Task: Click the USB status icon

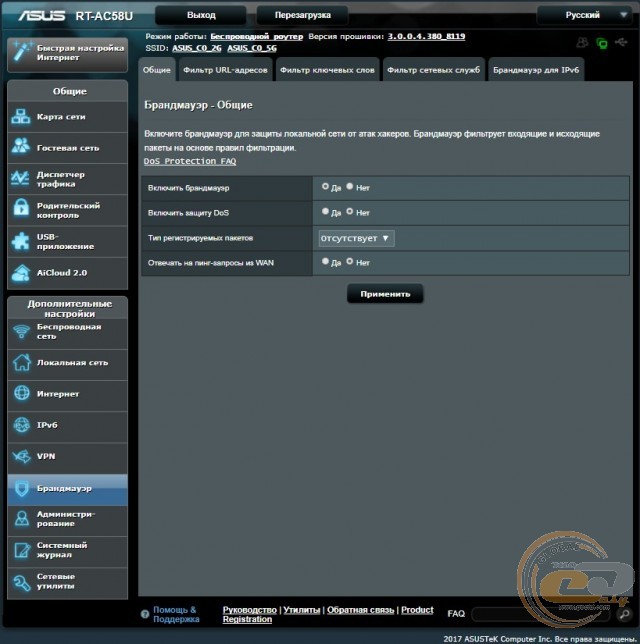Action: tap(621, 42)
